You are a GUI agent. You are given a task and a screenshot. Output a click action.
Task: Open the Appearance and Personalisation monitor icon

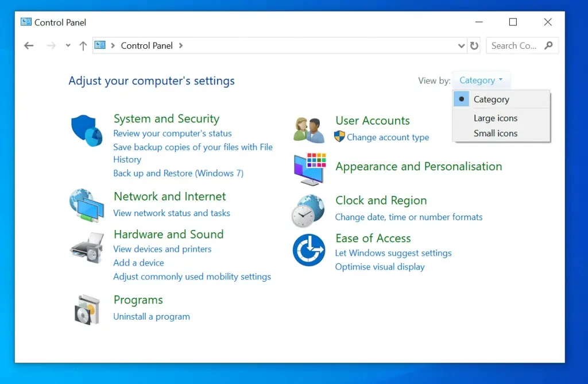click(309, 169)
